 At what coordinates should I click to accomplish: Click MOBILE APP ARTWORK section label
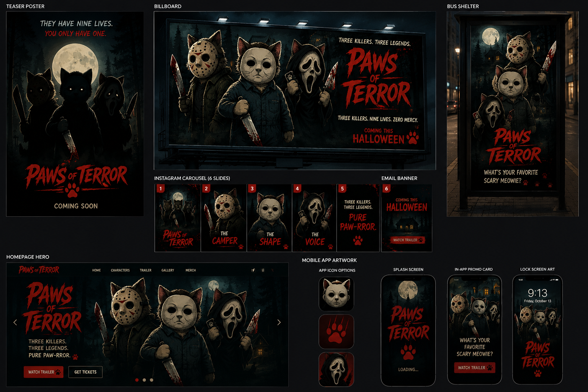[329, 260]
